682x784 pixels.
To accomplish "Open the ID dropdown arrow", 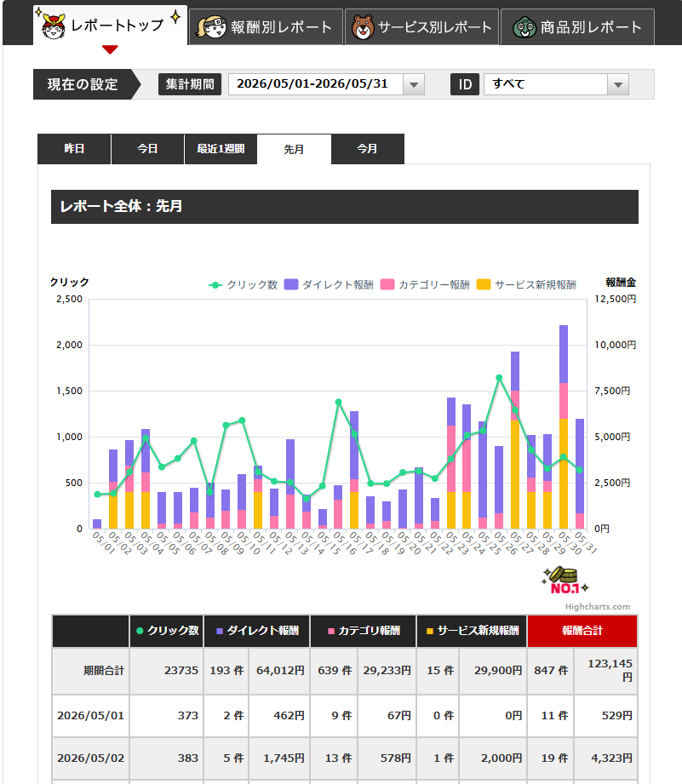I will tap(618, 84).
